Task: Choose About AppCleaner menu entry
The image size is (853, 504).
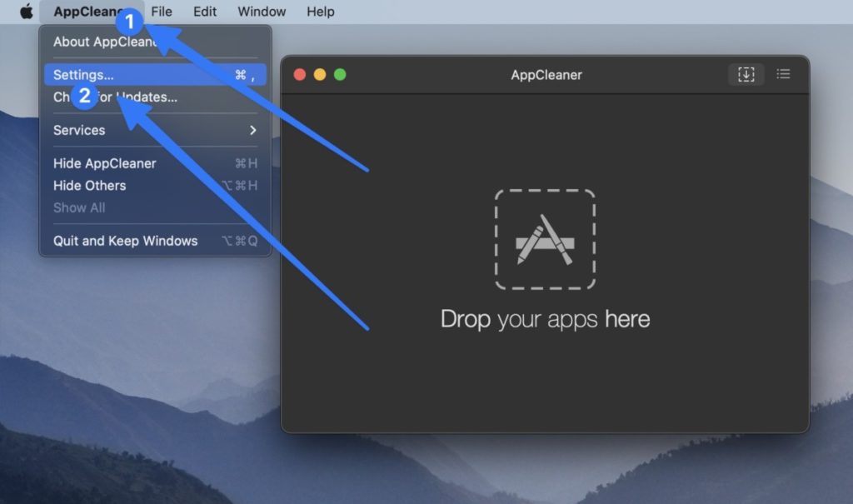Action: click(x=155, y=42)
